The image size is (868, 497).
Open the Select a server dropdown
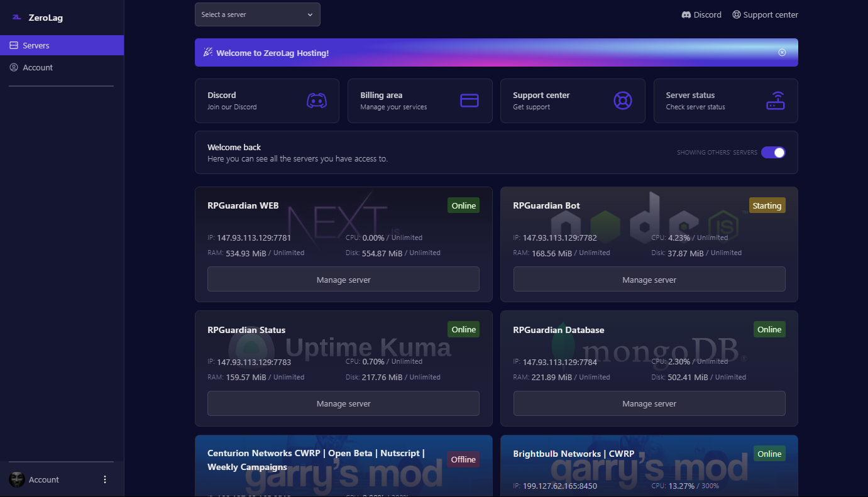click(x=258, y=14)
